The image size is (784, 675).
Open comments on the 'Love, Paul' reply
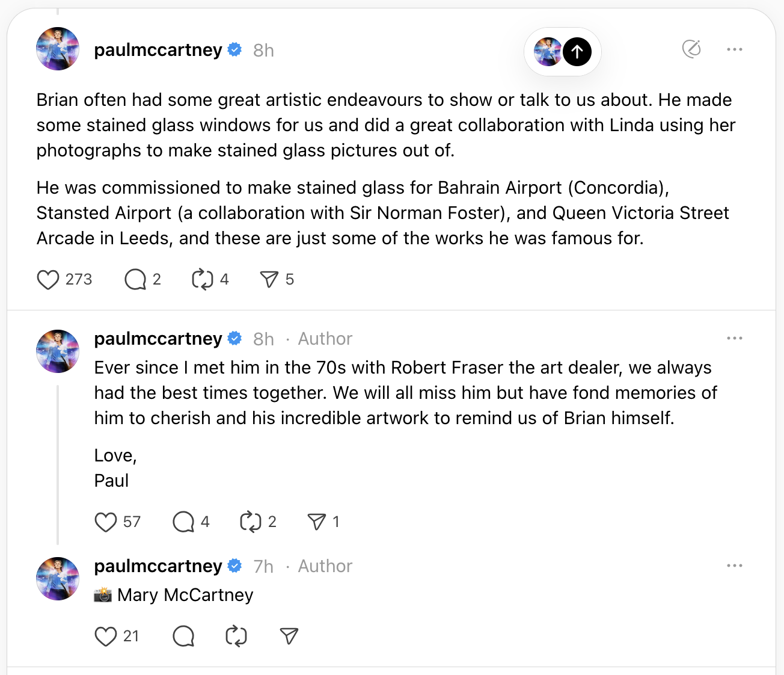pyautogui.click(x=183, y=522)
